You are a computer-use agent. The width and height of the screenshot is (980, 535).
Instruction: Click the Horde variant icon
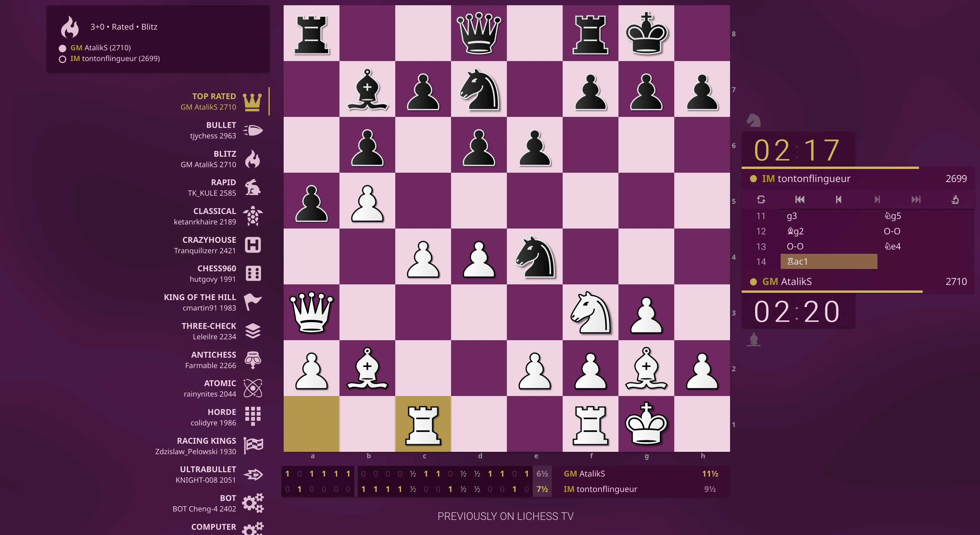[253, 416]
